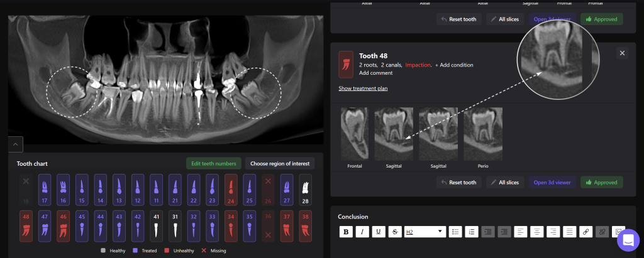Collapse the panoramic image with chevron button
644x258 pixels.
click(16, 144)
